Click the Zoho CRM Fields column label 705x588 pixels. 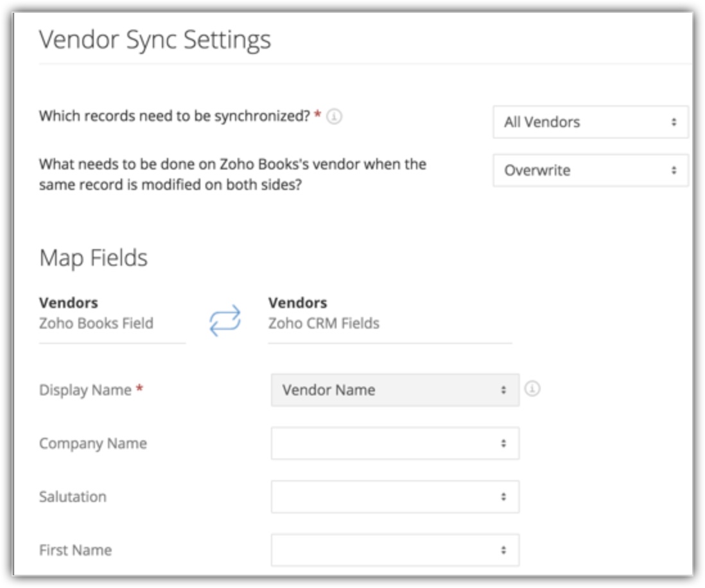point(324,324)
